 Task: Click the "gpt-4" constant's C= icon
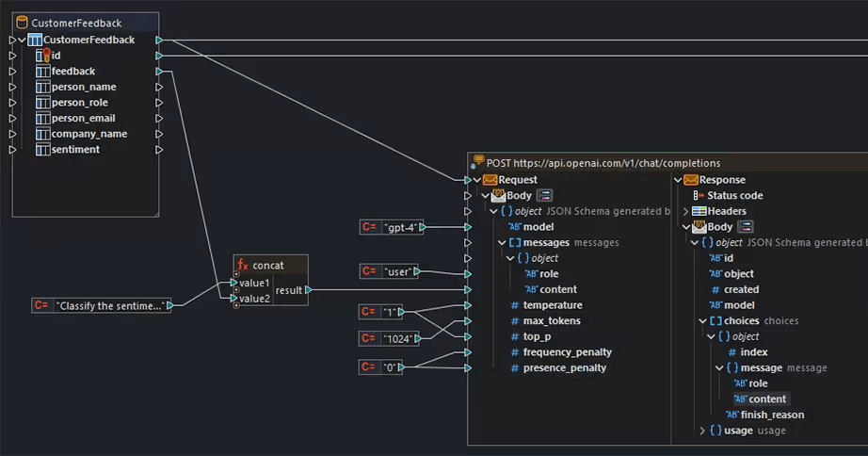(368, 227)
